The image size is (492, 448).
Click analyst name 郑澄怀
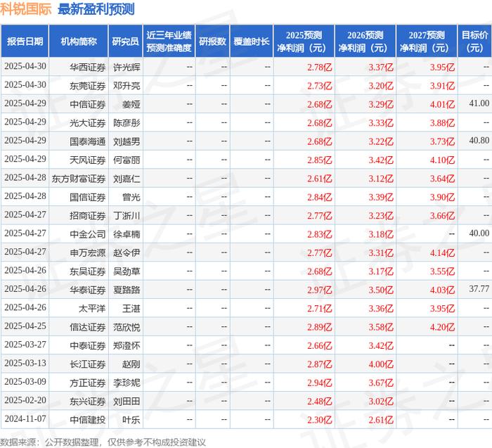point(127,345)
